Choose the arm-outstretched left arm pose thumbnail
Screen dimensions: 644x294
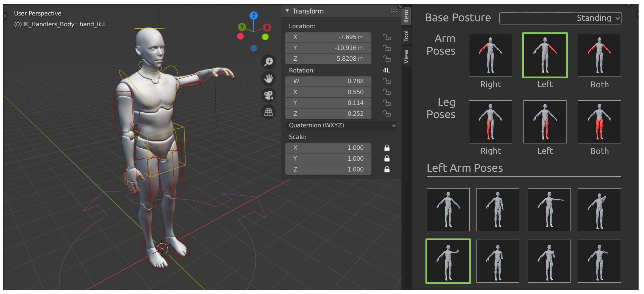(x=549, y=210)
